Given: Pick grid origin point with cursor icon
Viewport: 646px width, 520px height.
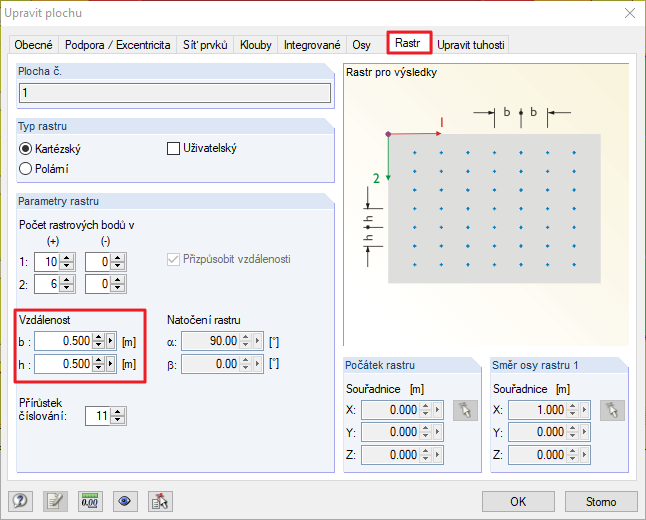Looking at the screenshot, I should (465, 410).
